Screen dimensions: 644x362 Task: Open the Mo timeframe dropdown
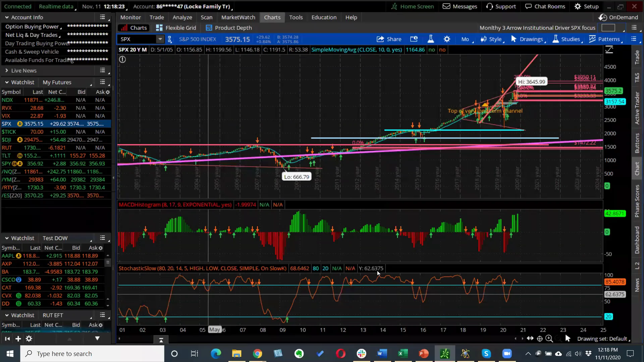coord(467,39)
